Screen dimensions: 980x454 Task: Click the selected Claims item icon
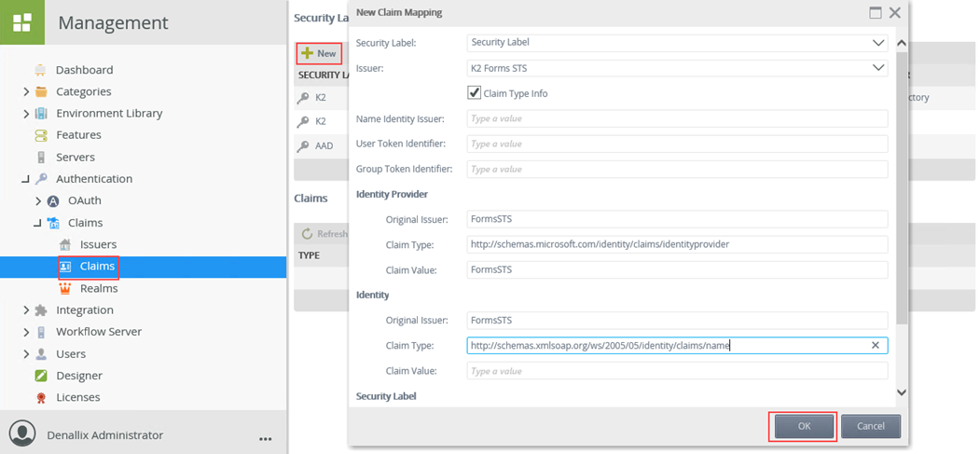(x=65, y=267)
